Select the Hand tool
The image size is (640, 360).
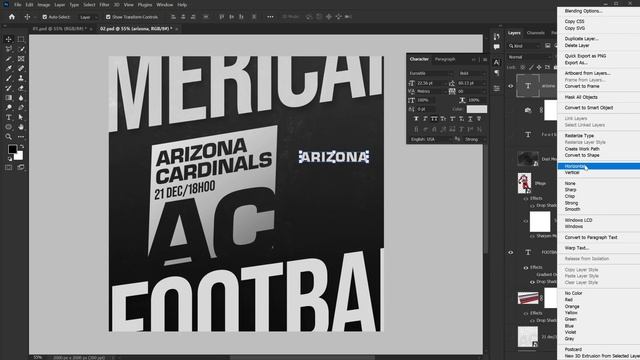point(21,127)
